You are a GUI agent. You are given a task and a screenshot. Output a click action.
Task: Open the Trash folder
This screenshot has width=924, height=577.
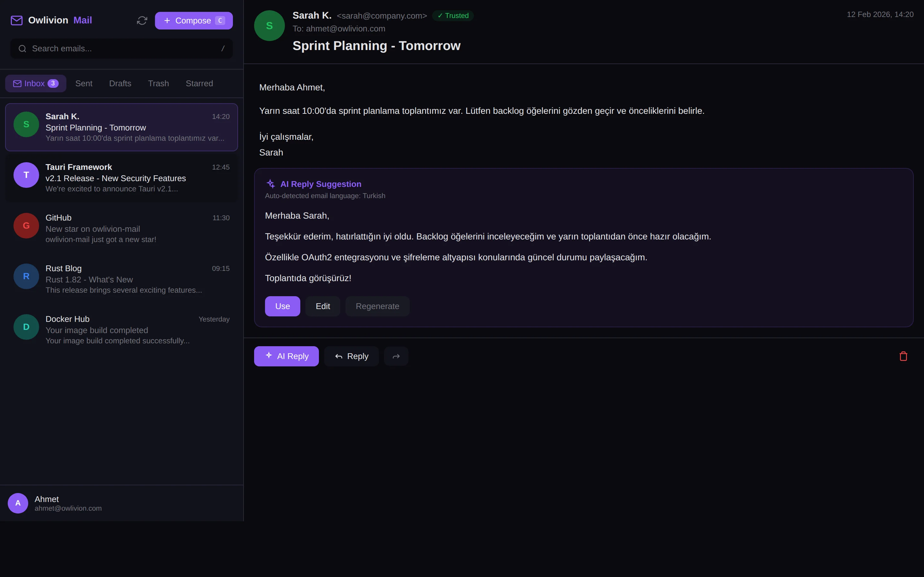pyautogui.click(x=158, y=83)
